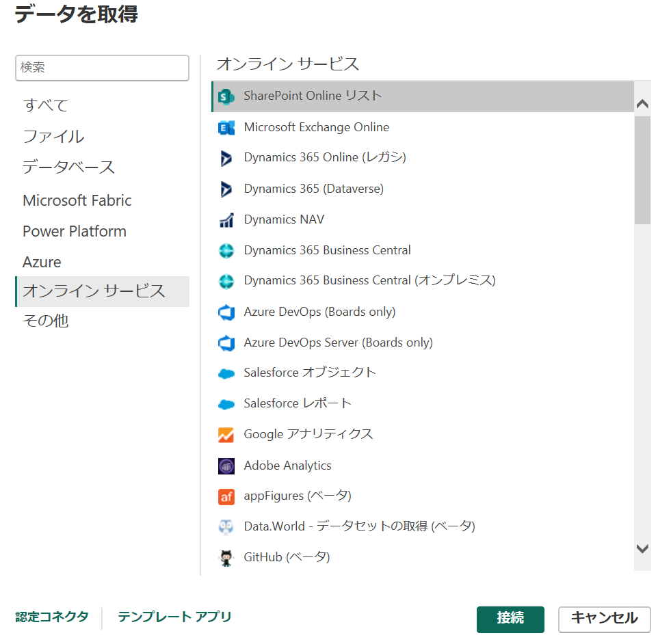The height and width of the screenshot is (644, 658).
Task: Select the ファイル category
Action: (53, 136)
